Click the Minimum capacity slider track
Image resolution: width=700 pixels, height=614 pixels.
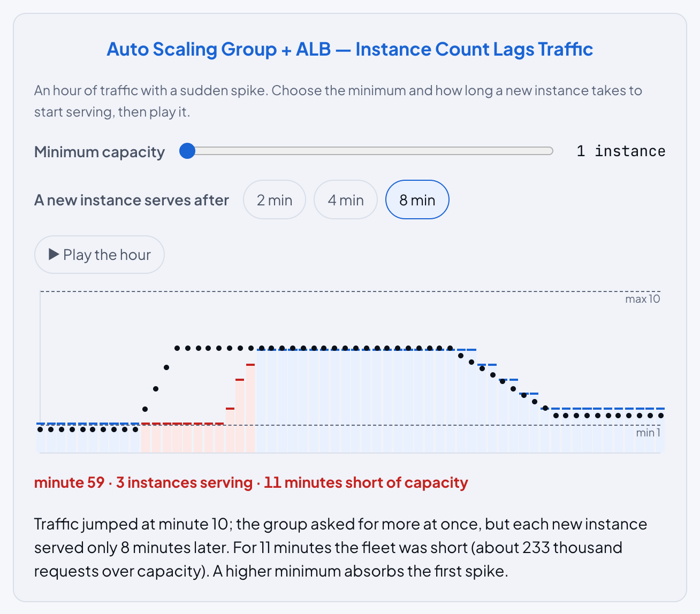click(366, 151)
